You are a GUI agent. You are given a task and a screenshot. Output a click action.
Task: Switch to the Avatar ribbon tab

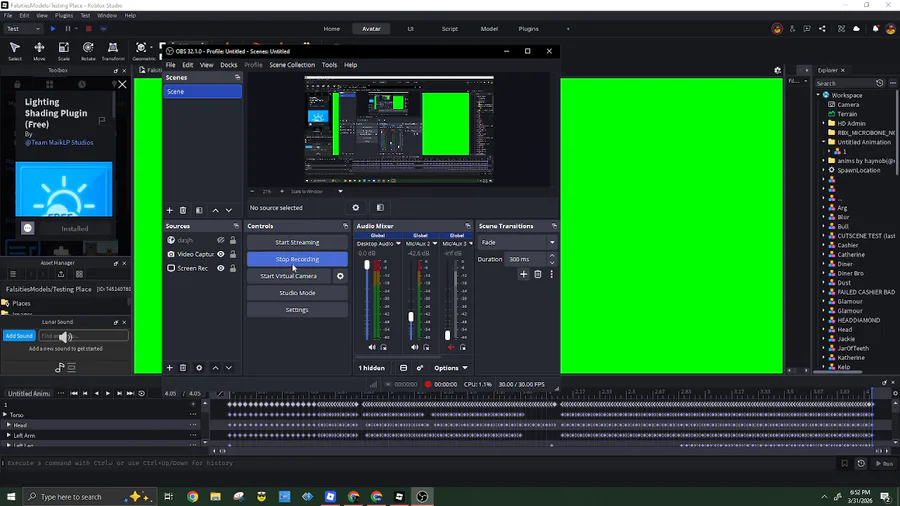[371, 29]
